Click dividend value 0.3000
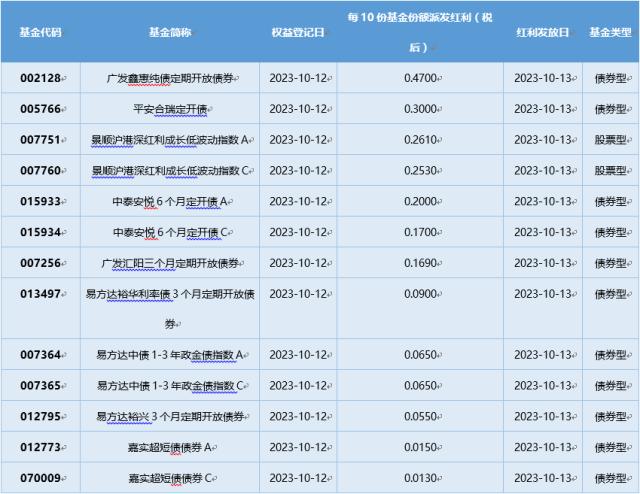Viewport: 640px width, 494px height. pyautogui.click(x=420, y=109)
